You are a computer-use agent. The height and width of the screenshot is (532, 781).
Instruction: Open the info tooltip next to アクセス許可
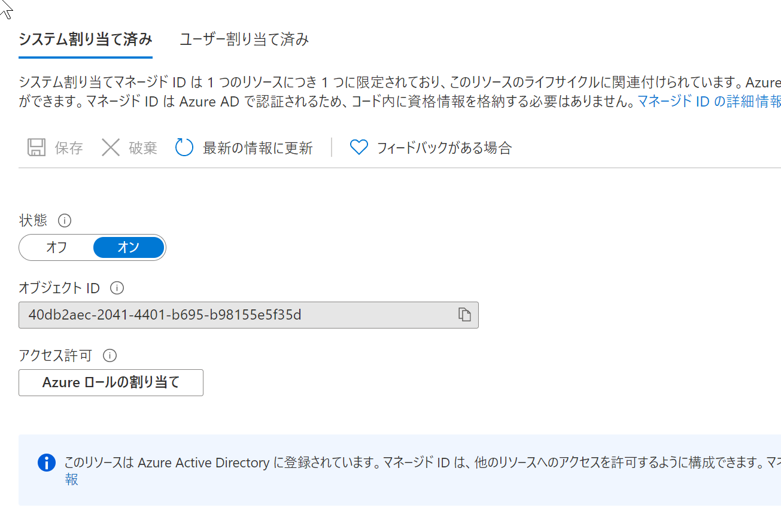click(110, 355)
